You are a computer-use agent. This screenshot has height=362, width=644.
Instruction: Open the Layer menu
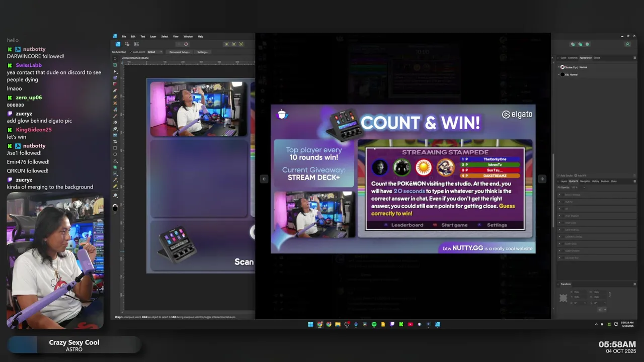[x=153, y=37]
